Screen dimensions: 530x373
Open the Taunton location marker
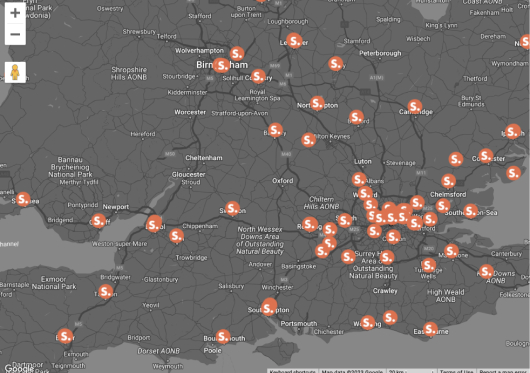coord(105,292)
